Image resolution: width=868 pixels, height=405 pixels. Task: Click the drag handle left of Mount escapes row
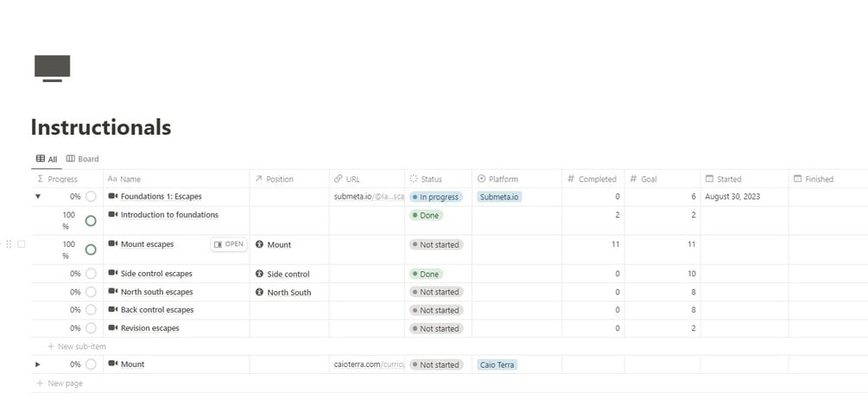tap(10, 244)
